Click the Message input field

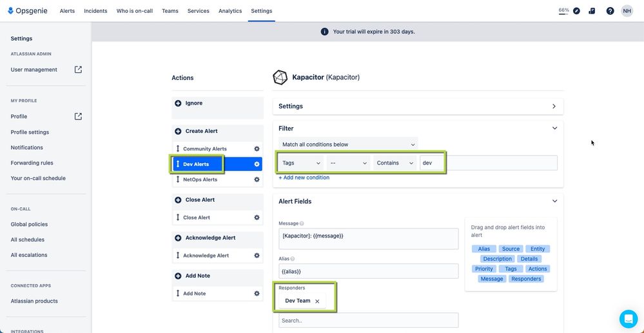(368, 239)
